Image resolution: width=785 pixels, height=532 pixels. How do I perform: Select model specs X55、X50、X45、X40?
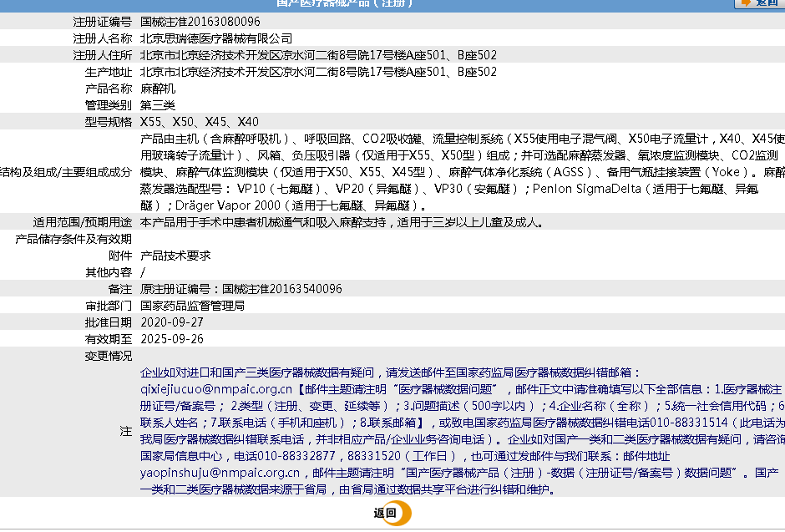tap(200, 122)
